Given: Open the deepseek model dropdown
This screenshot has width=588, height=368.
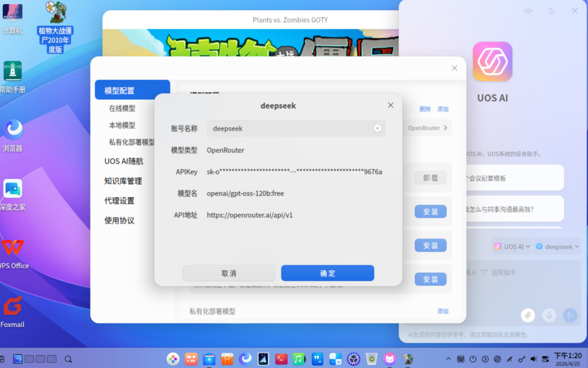Looking at the screenshot, I should point(557,246).
